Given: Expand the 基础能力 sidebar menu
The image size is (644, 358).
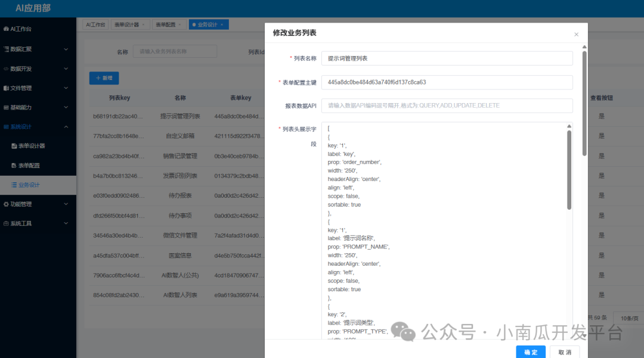Looking at the screenshot, I should click(38, 107).
